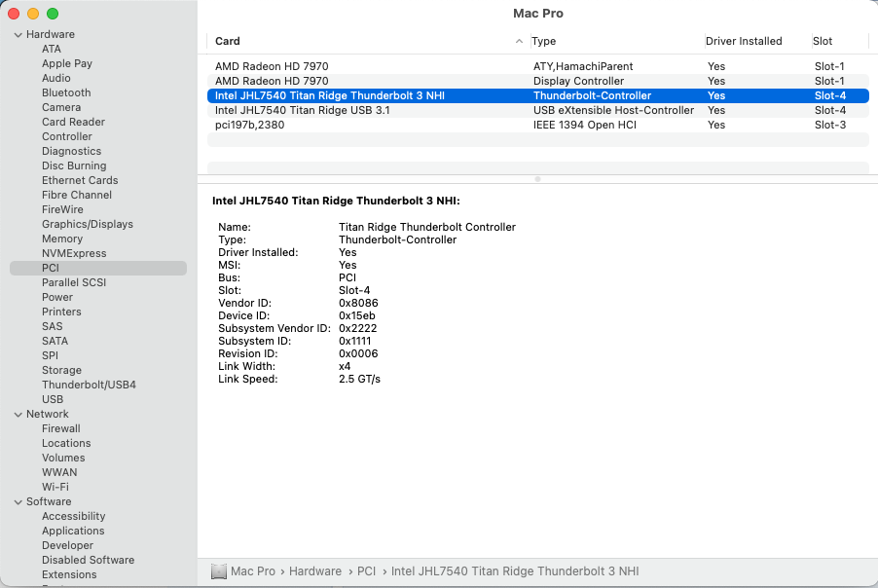
Task: Select Developer under Software
Action: (68, 545)
